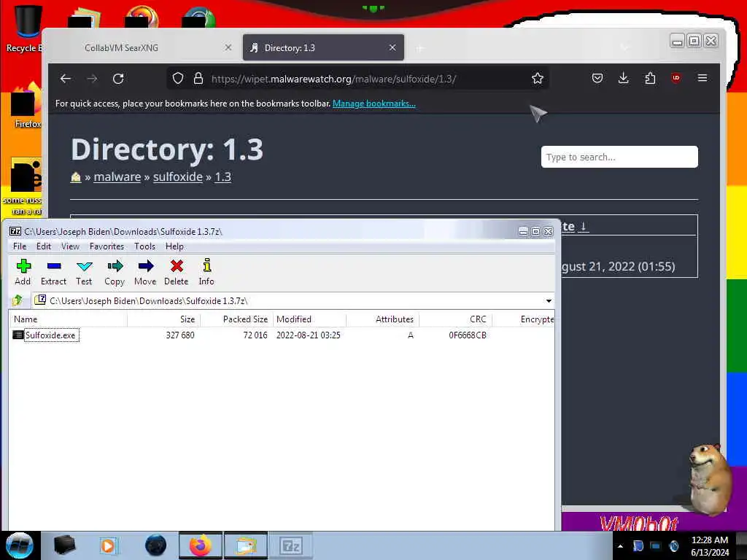Viewport: 747px width, 560px height.
Task: Open the Firefox hamburger application menu
Action: 703,78
